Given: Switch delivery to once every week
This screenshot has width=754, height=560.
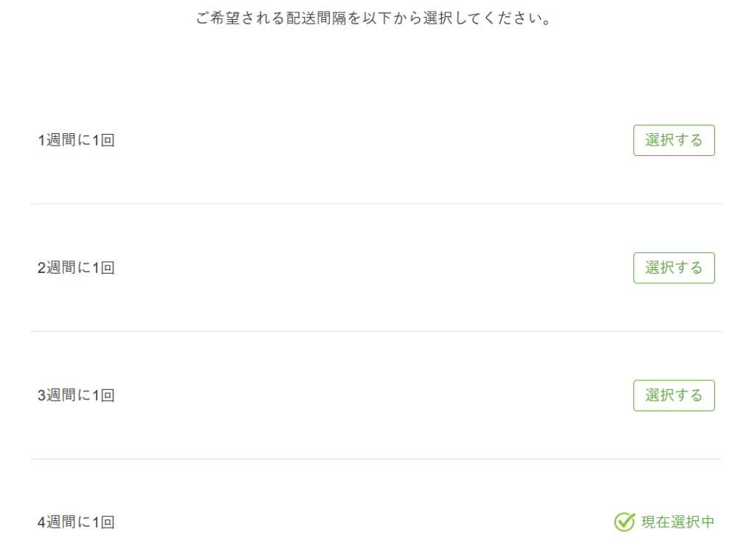Looking at the screenshot, I should [674, 141].
